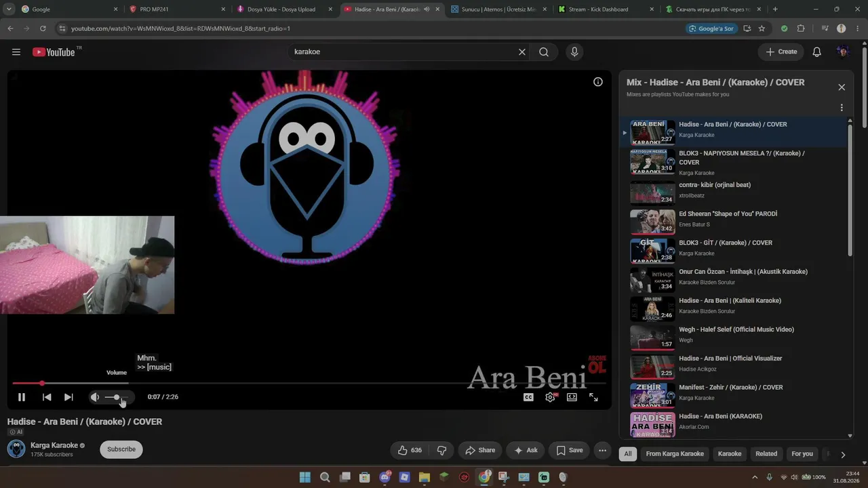Subscribe to Karga Karaoke
The width and height of the screenshot is (868, 488).
(x=121, y=449)
